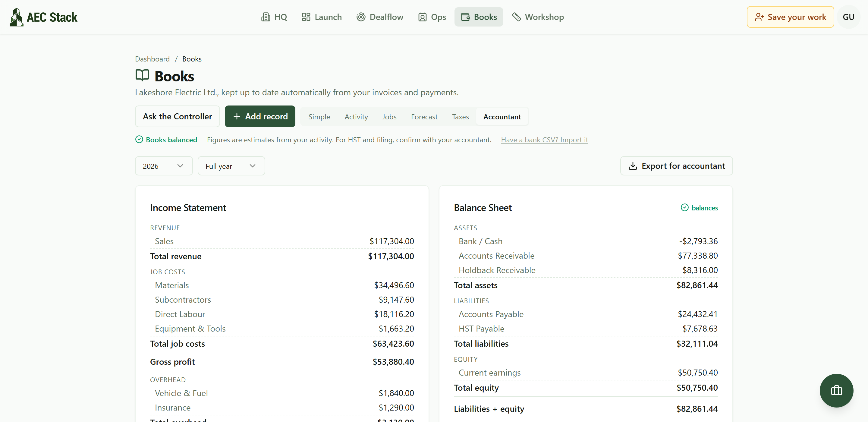This screenshot has width=868, height=422.
Task: Click the Launch grid icon
Action: point(306,17)
